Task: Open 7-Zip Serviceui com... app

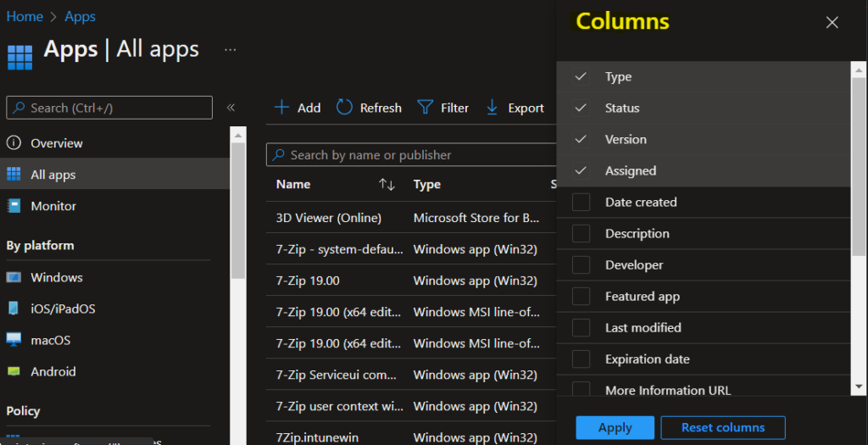Action: pos(336,375)
